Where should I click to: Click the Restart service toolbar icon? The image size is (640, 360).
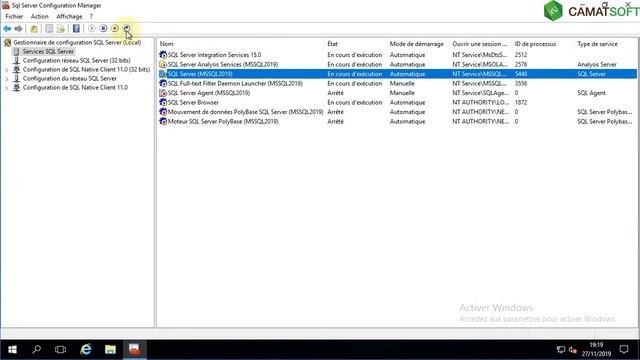pyautogui.click(x=127, y=28)
